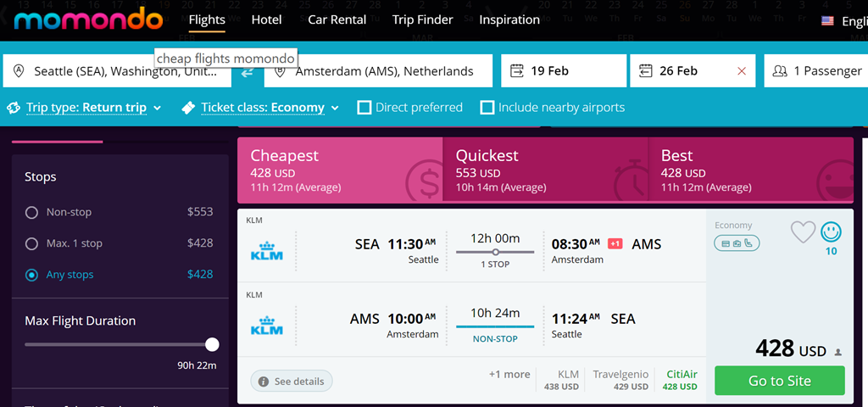Enable the Direct preferred checkbox
868x407 pixels.
tap(364, 108)
